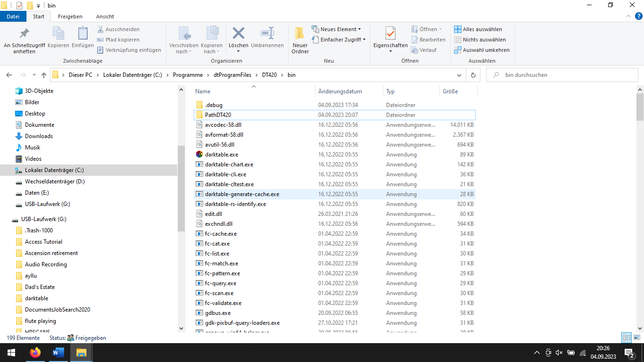Select Lokaler Datenträger (C:) in navigation pane
Screen dimensions: 644x362
54,170
